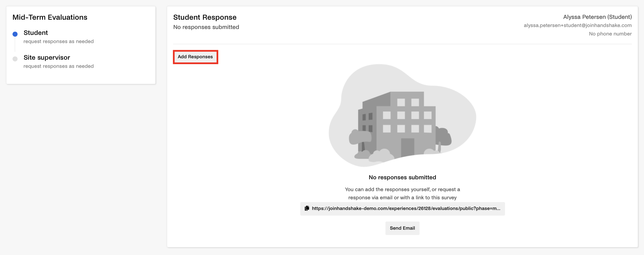Click the Send Email button
This screenshot has height=255, width=644.
pyautogui.click(x=402, y=228)
